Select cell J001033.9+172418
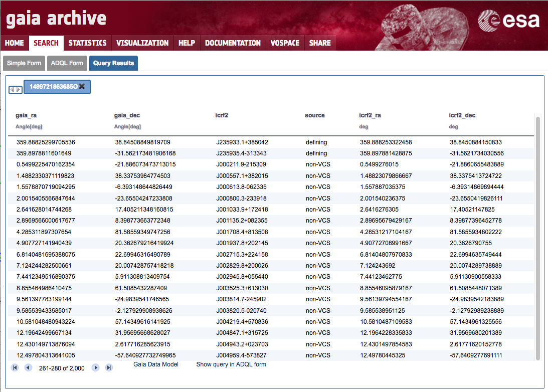This screenshot has height=392, width=548. tap(242, 210)
